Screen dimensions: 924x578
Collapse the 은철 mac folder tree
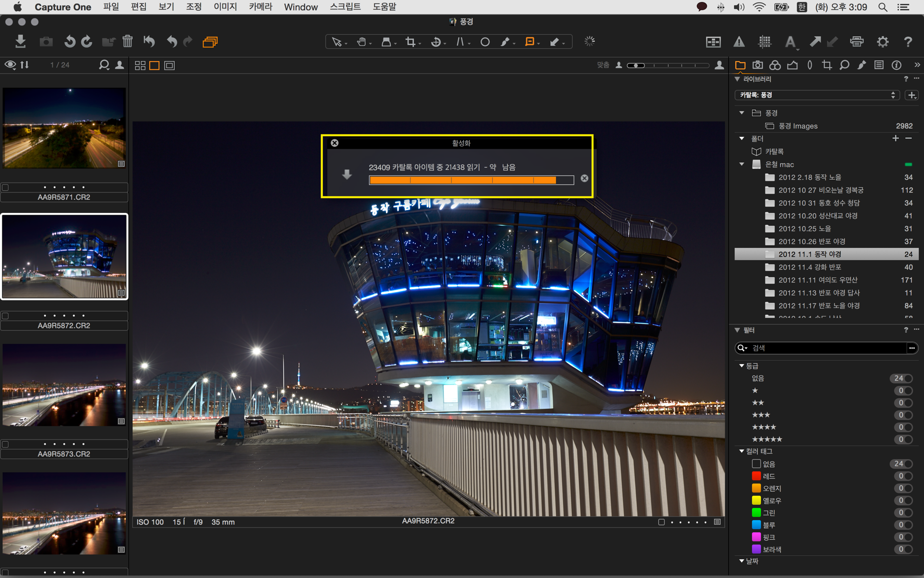pyautogui.click(x=742, y=164)
